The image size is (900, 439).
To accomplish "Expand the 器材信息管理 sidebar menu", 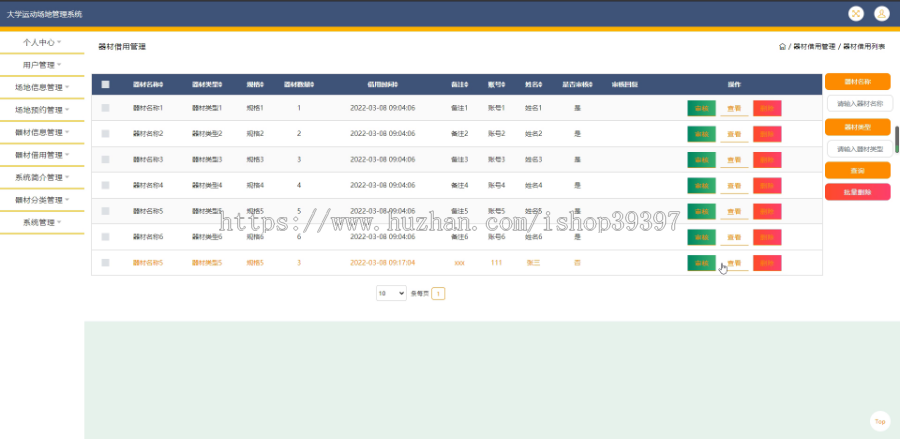I will [42, 132].
